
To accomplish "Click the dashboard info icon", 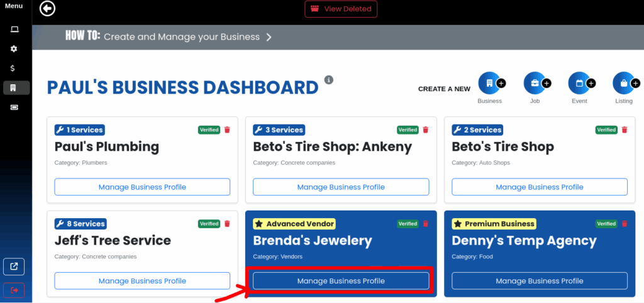I will (x=328, y=80).
